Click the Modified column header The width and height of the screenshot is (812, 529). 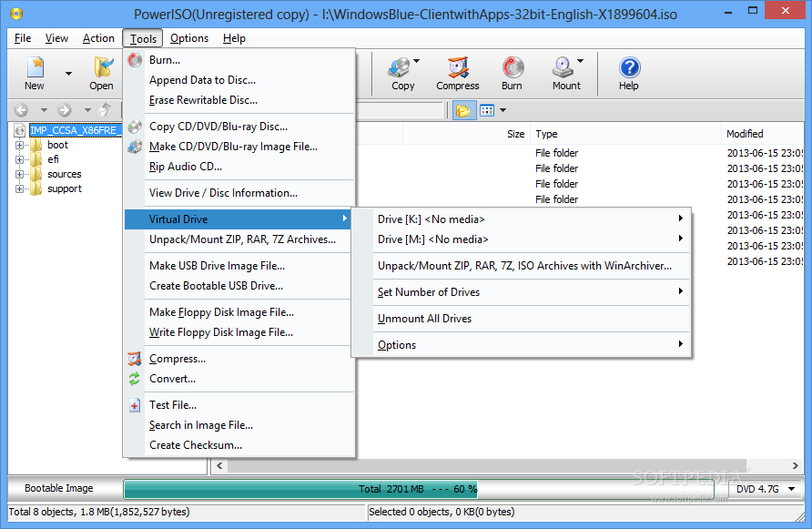762,134
